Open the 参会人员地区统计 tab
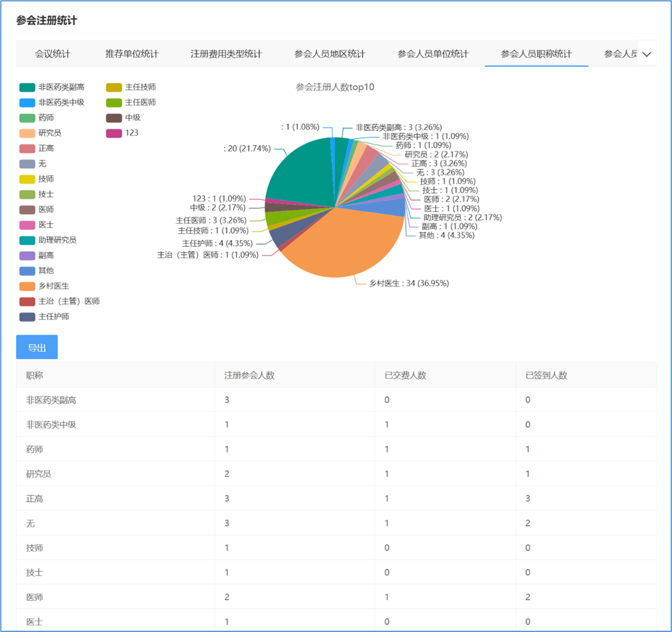The image size is (672, 632). pos(330,54)
